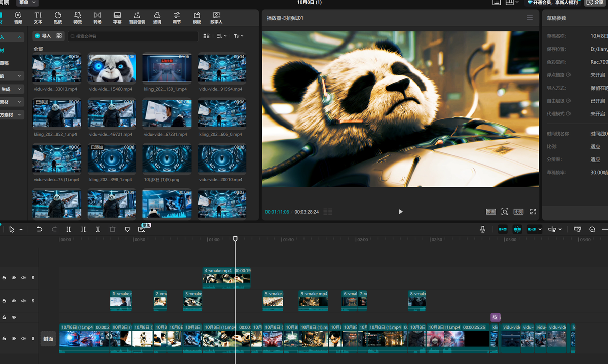The height and width of the screenshot is (364, 608).
Task: Click the timeline zoom out minus icon
Action: tap(592, 229)
